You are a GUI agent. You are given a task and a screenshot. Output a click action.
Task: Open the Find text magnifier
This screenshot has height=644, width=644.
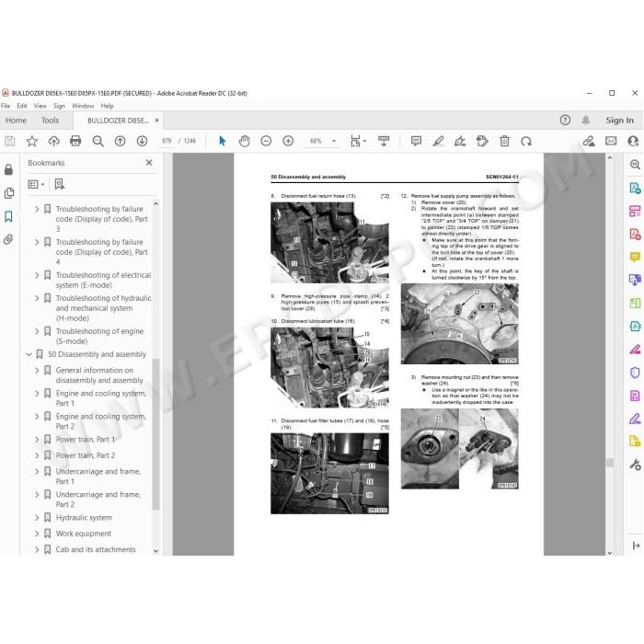(98, 142)
